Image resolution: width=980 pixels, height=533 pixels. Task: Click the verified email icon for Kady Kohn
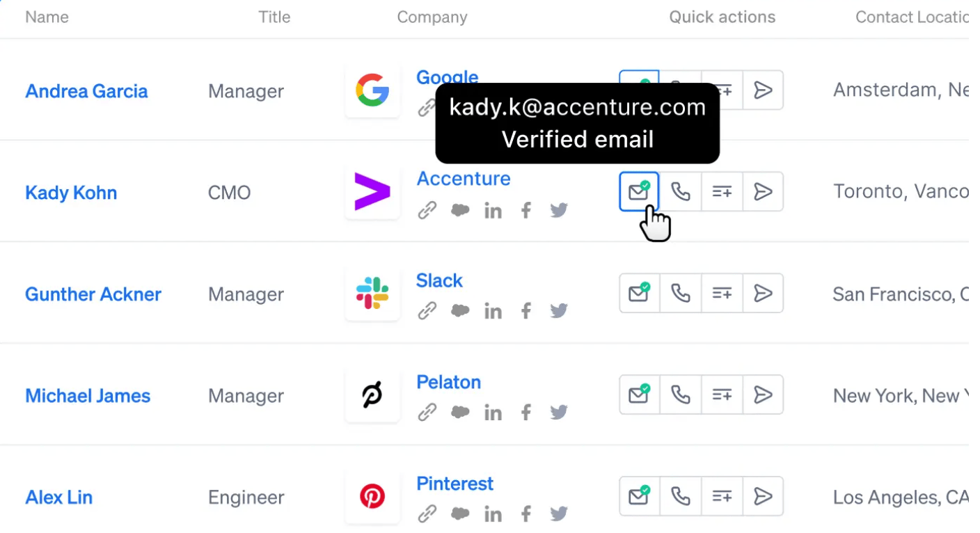tap(639, 191)
